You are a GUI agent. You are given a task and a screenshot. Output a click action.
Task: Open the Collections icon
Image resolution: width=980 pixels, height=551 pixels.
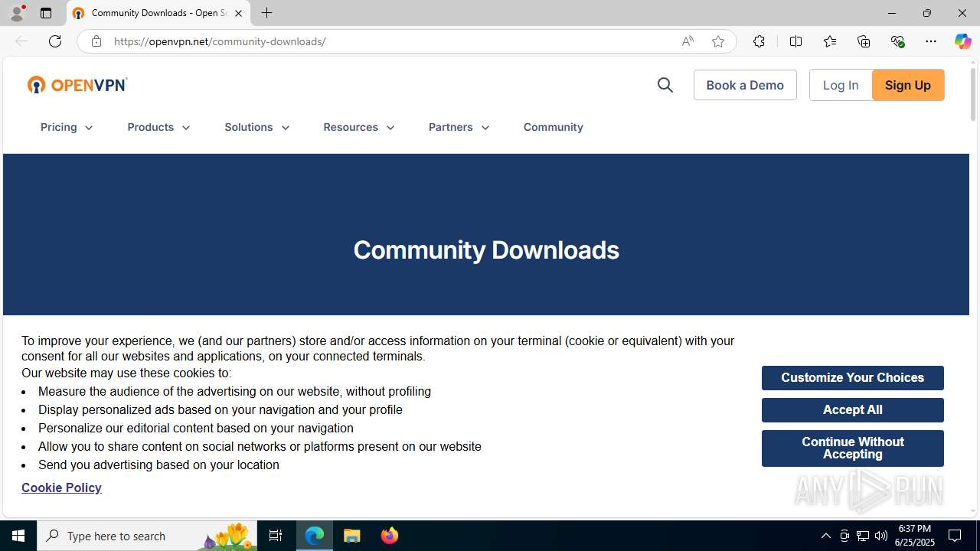click(x=864, y=41)
